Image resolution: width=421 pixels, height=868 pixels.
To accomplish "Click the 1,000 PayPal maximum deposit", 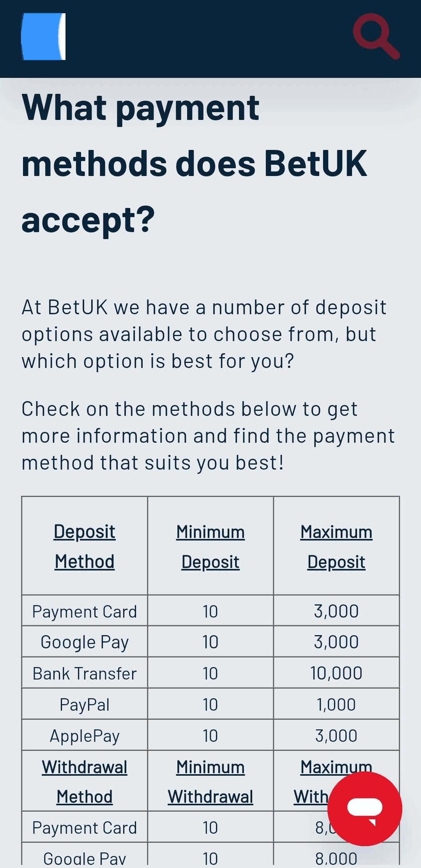I will coord(336,704).
